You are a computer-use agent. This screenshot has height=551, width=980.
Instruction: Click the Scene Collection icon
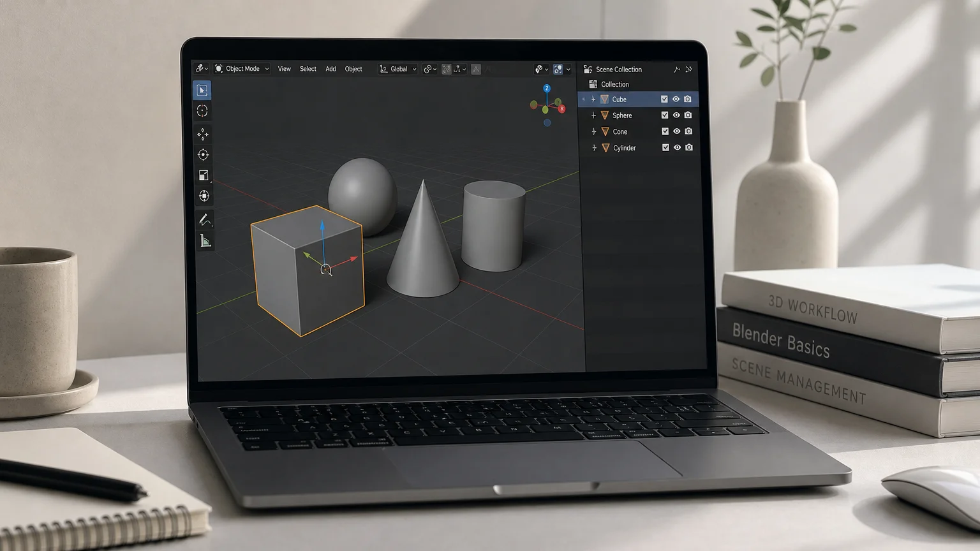(588, 69)
